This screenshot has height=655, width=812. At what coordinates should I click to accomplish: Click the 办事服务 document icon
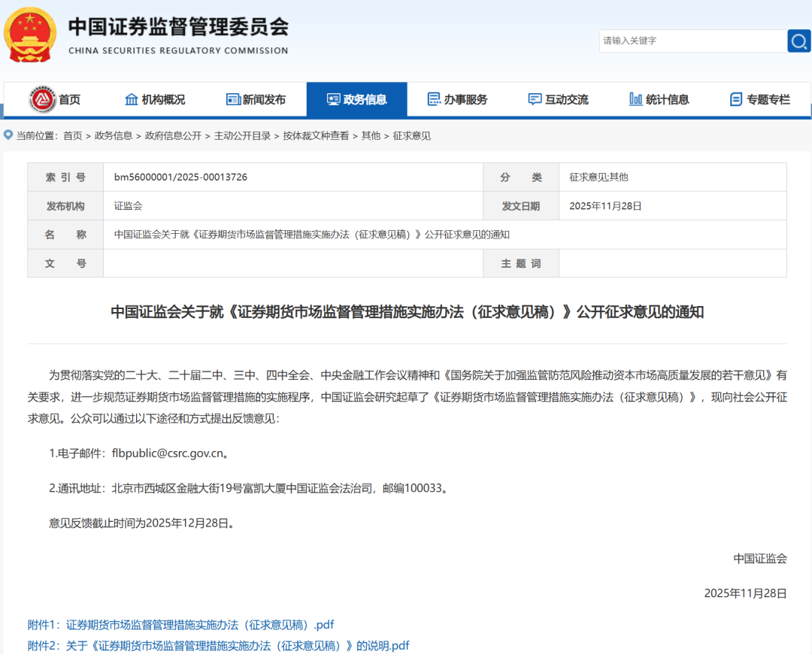[x=434, y=99]
